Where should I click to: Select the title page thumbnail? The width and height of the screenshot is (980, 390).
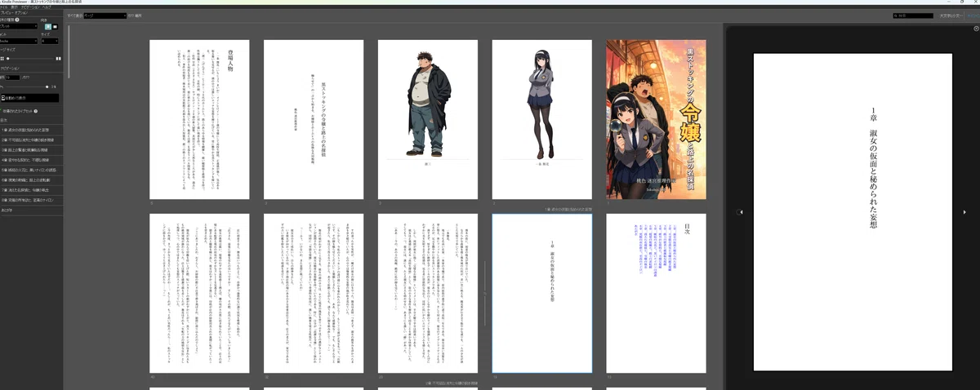pyautogui.click(x=314, y=119)
